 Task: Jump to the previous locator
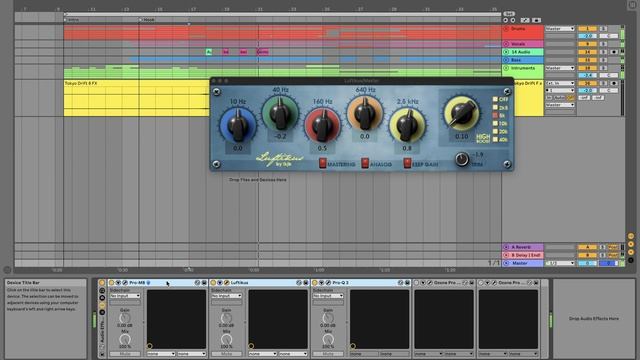[506, 20]
